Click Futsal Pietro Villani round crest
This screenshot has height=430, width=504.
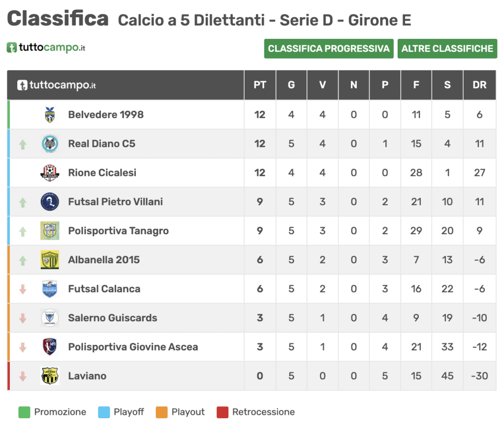click(x=50, y=202)
